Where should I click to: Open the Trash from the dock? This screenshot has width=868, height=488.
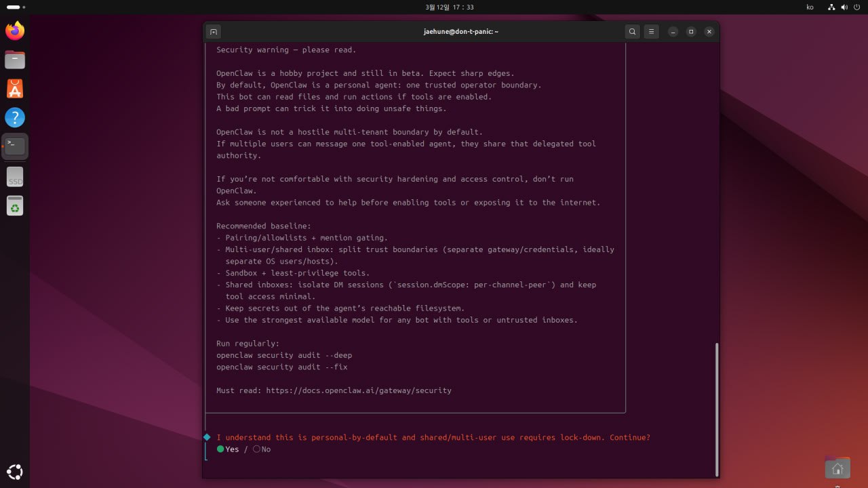pyautogui.click(x=15, y=205)
